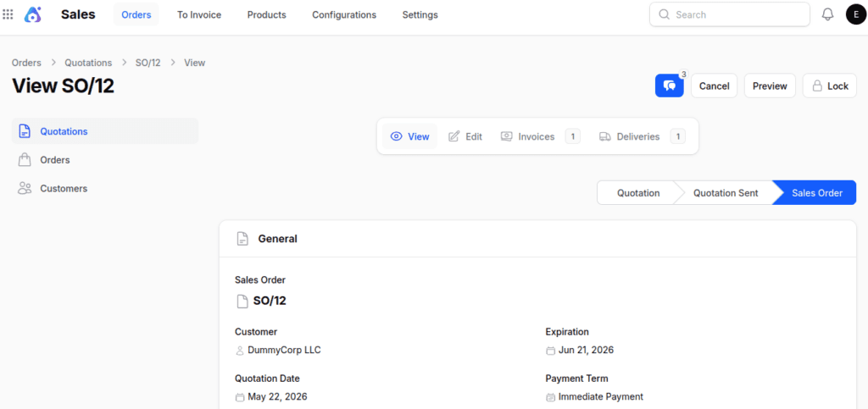Open Quotations in the sidebar

coord(105,131)
